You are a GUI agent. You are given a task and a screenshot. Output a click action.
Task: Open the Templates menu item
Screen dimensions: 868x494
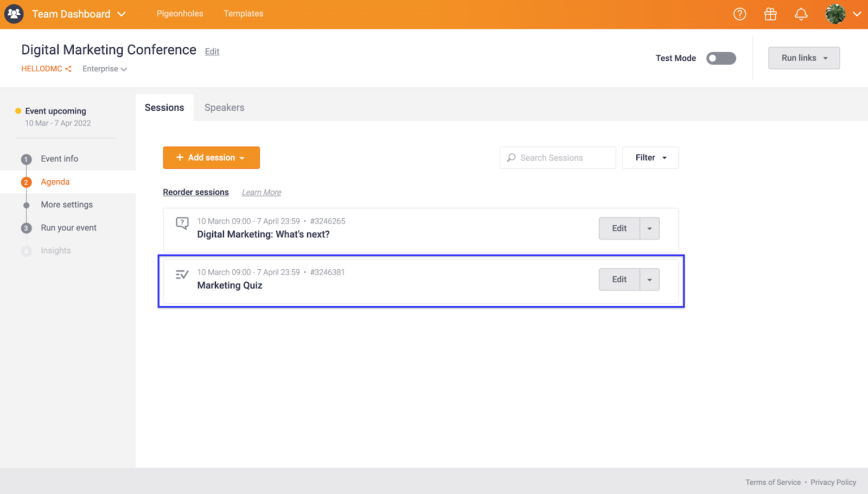243,14
